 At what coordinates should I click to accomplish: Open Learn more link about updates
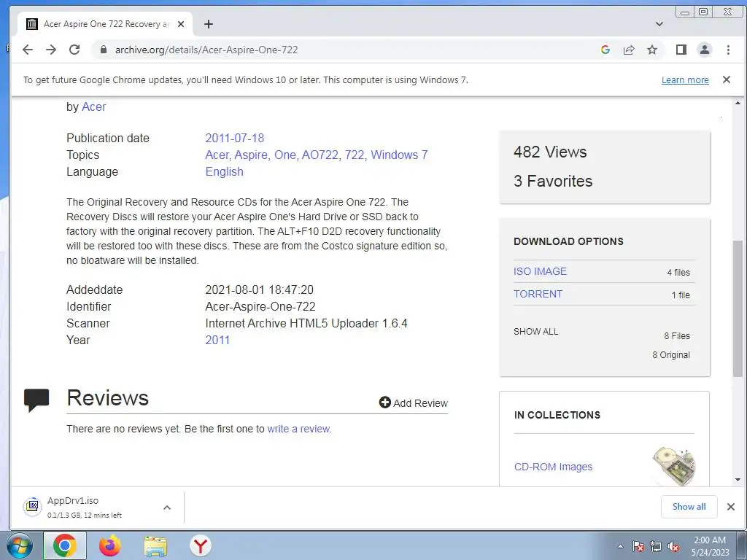pyautogui.click(x=685, y=80)
